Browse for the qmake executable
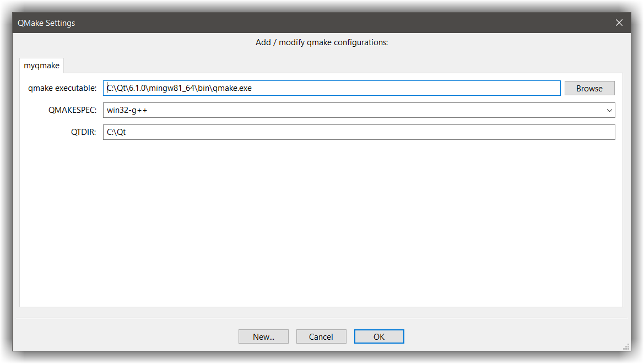 pos(589,88)
